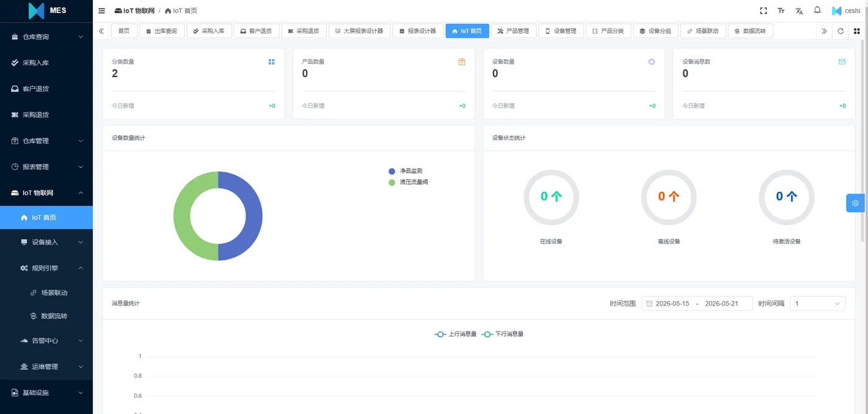The image size is (868, 414).
Task: Switch to the 场景联动 tab
Action: point(703,31)
